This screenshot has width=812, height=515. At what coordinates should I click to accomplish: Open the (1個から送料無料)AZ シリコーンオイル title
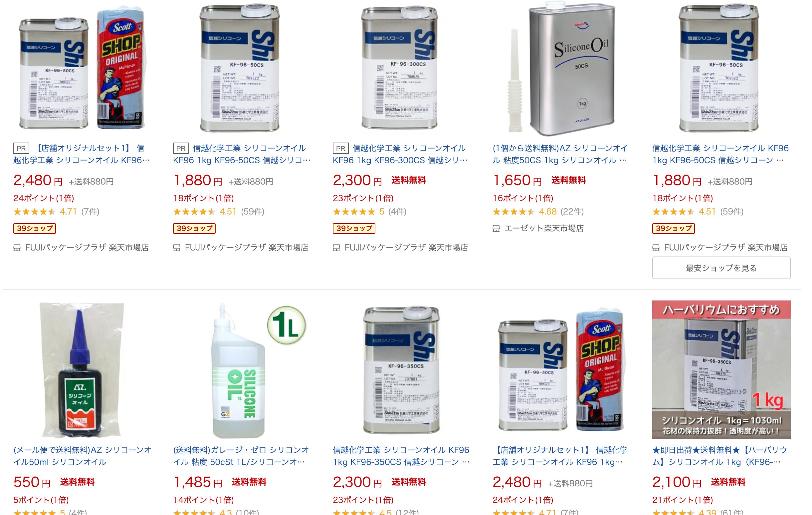click(560, 154)
